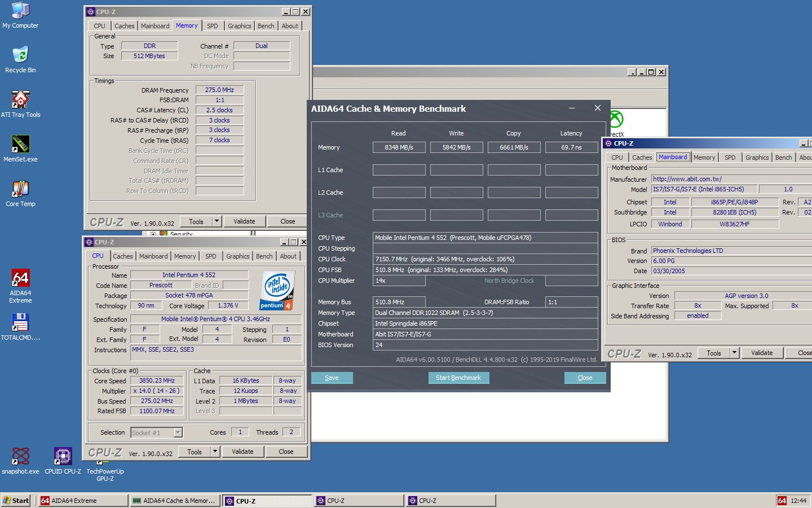Click Save button in AIDA64 benchmark
This screenshot has width=812, height=508.
point(332,378)
